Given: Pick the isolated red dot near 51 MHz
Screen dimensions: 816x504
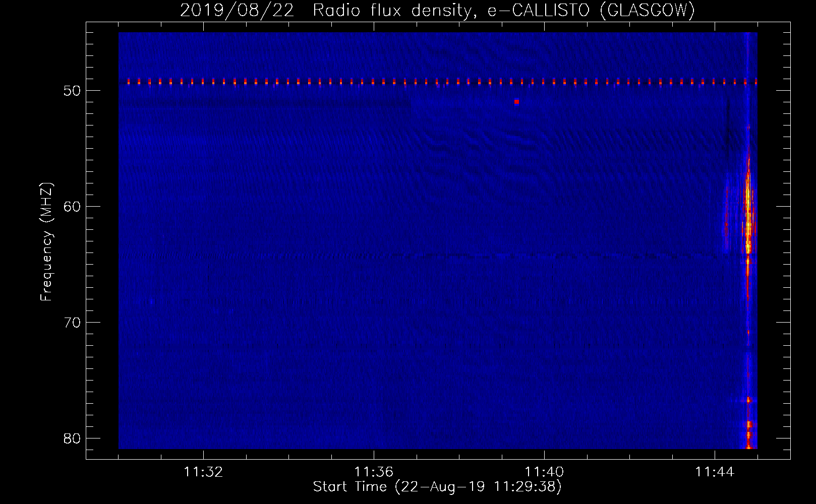Looking at the screenshot, I should 516,102.
